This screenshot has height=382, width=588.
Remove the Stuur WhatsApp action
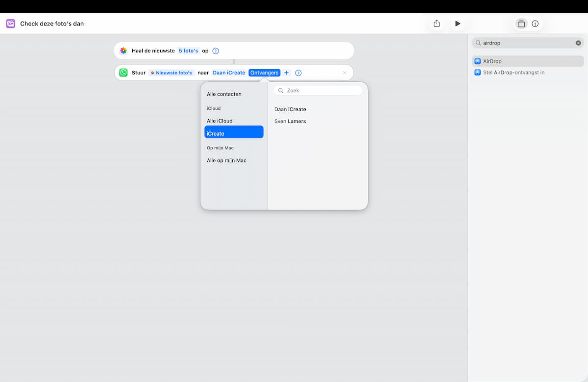point(344,72)
